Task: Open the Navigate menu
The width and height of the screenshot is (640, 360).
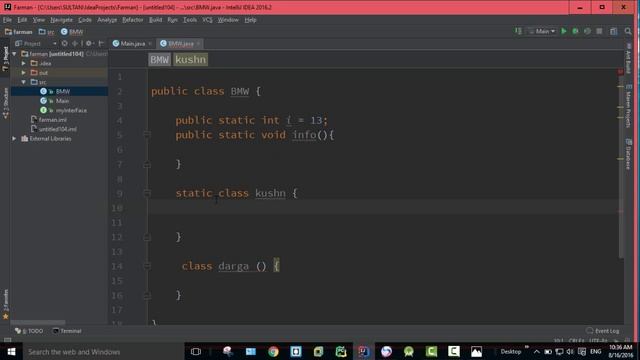Action: tap(61, 20)
